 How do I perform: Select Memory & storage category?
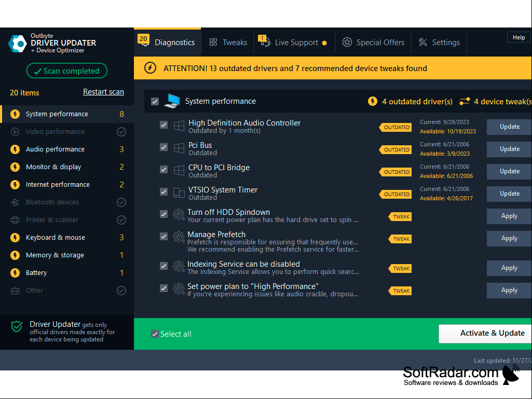point(67,255)
